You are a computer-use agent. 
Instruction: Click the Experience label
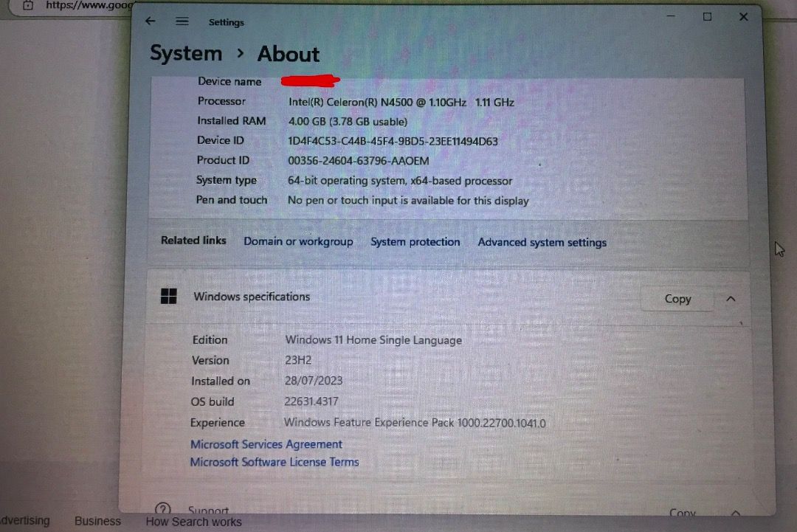tap(218, 423)
